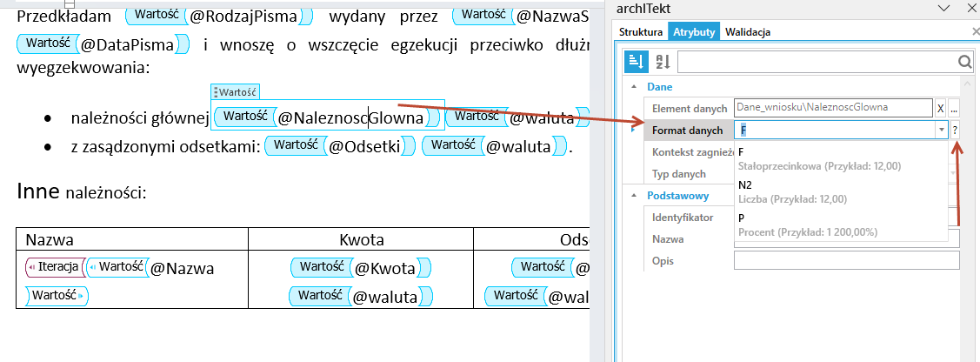The image size is (980, 362).
Task: Open Format danych help question button
Action: coord(955,130)
